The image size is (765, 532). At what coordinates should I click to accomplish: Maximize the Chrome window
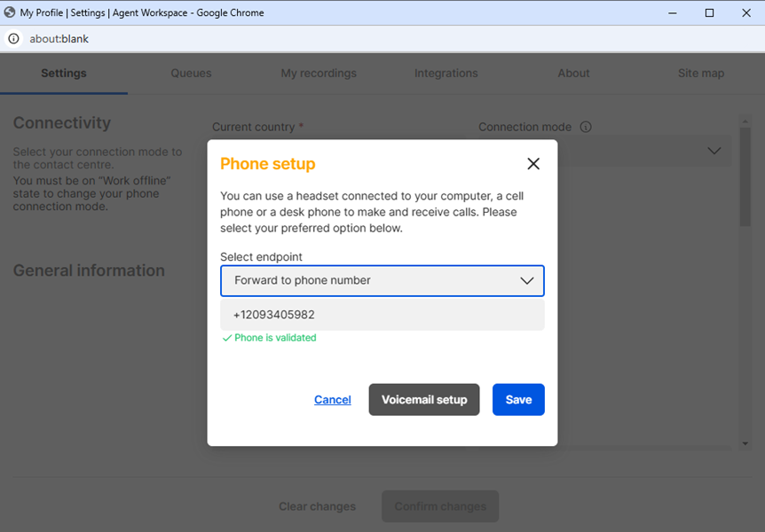[x=709, y=12]
